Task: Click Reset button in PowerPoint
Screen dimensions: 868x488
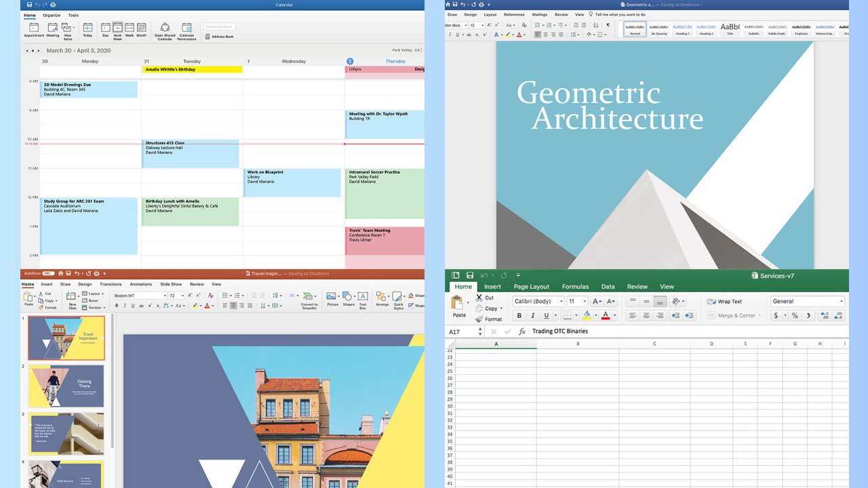Action: tap(90, 301)
